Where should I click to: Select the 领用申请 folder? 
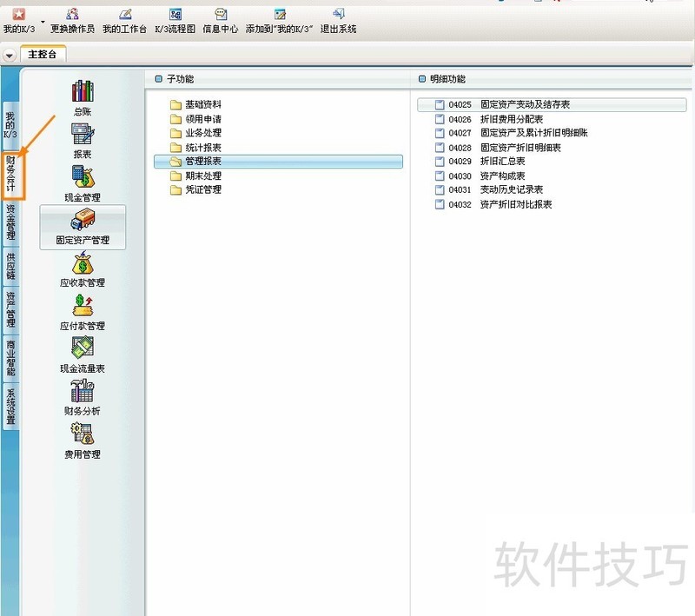[x=196, y=119]
